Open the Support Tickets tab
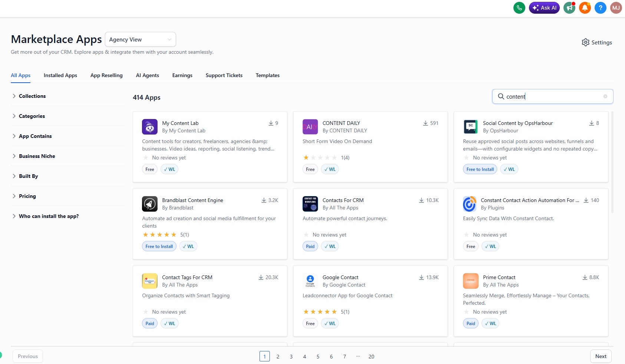Image resolution: width=625 pixels, height=364 pixels. coord(224,75)
